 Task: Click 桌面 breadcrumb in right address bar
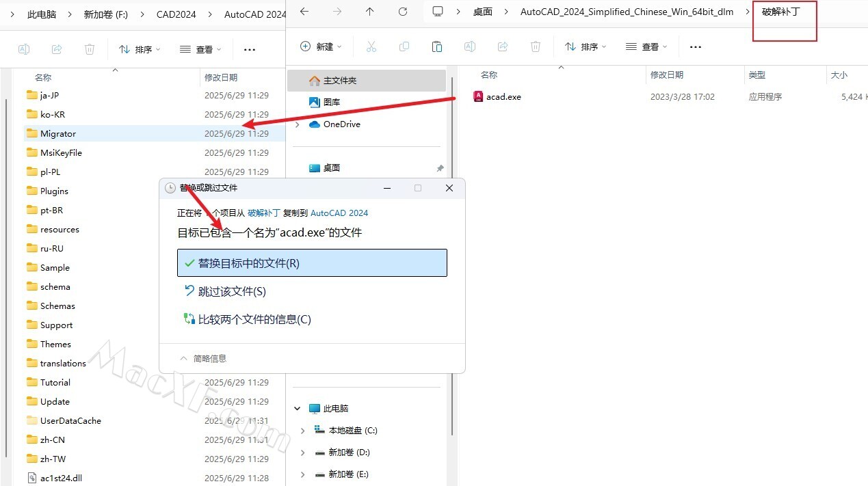[x=483, y=12]
